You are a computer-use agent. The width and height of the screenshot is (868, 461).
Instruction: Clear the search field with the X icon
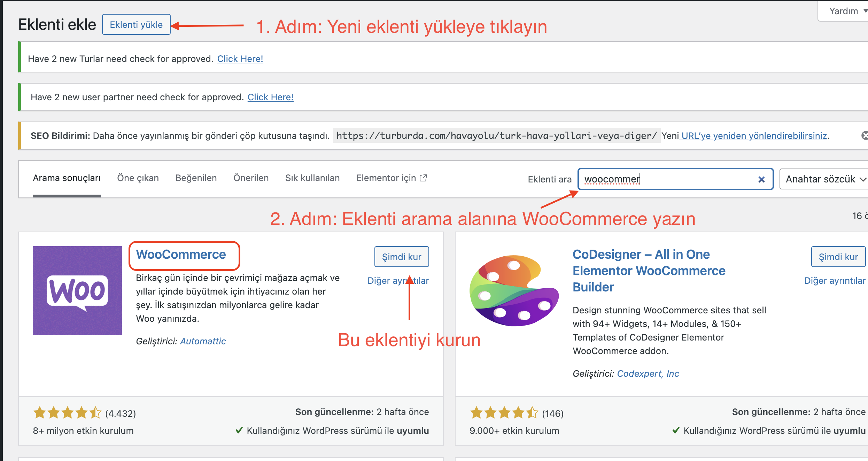pyautogui.click(x=761, y=179)
